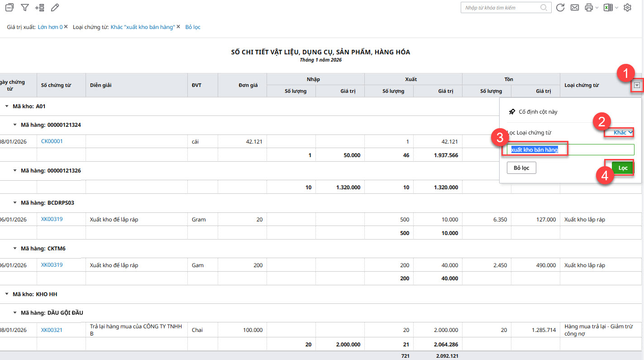Open the filter funnel icon
644x360 pixels.
[x=25, y=8]
